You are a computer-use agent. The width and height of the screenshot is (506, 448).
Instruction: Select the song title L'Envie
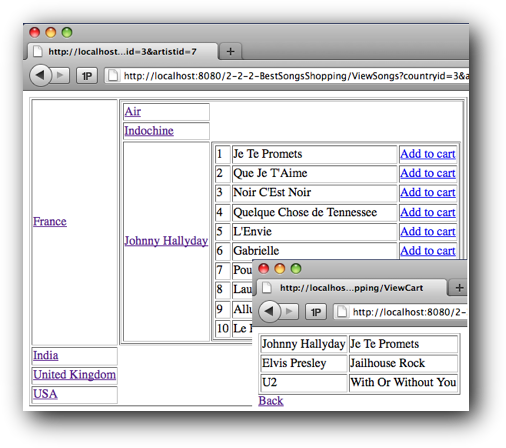tap(252, 232)
